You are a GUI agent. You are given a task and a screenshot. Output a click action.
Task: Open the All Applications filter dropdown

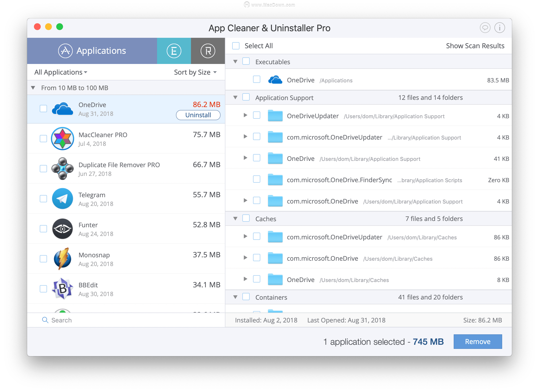coord(61,72)
